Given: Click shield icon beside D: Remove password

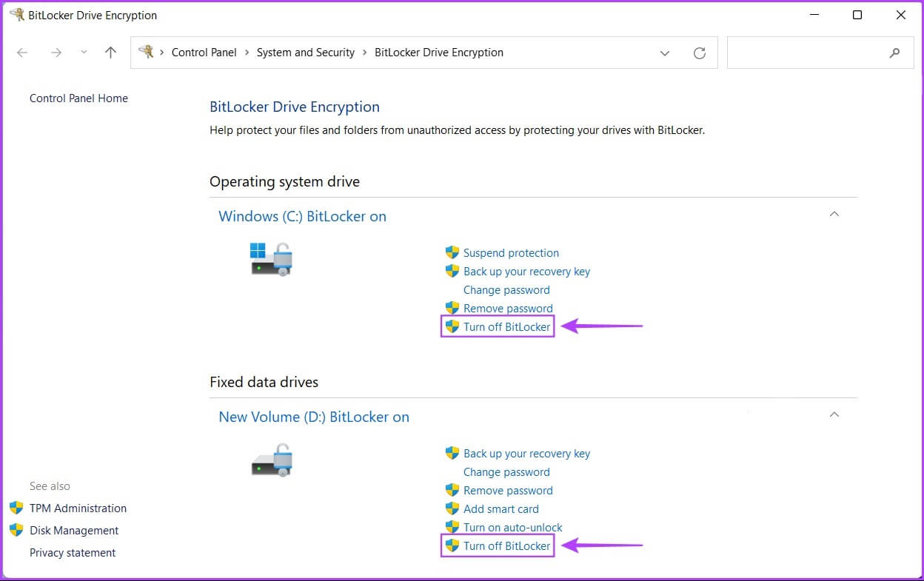Looking at the screenshot, I should pos(452,490).
